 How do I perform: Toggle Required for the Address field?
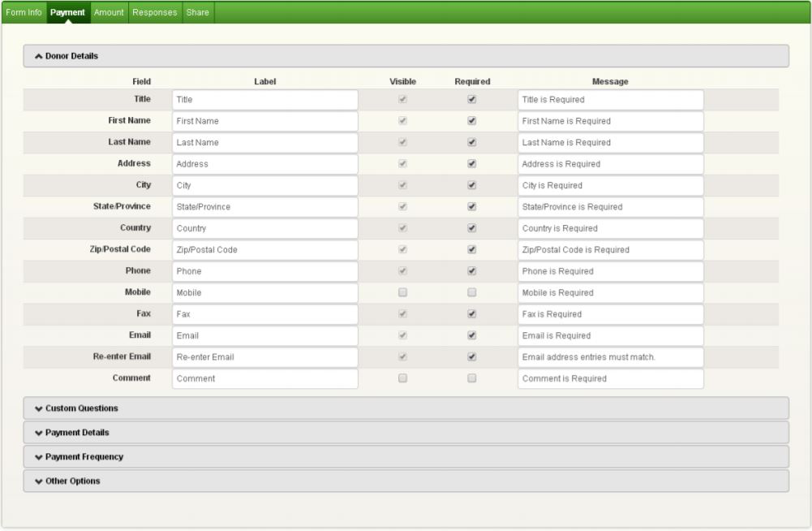tap(472, 164)
